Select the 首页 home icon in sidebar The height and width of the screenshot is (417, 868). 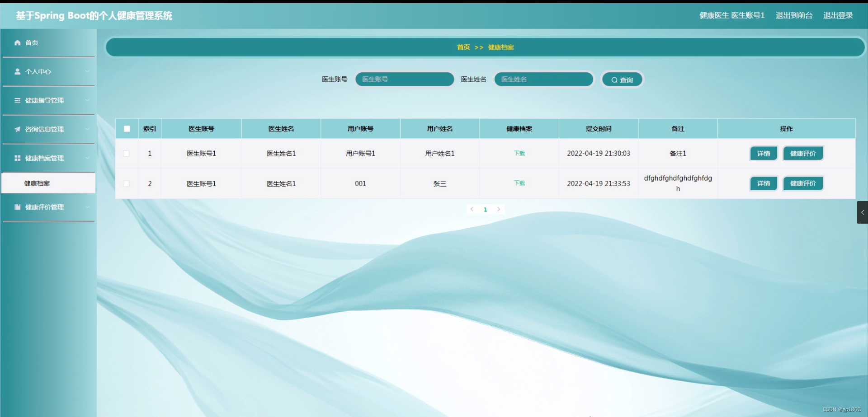[17, 42]
